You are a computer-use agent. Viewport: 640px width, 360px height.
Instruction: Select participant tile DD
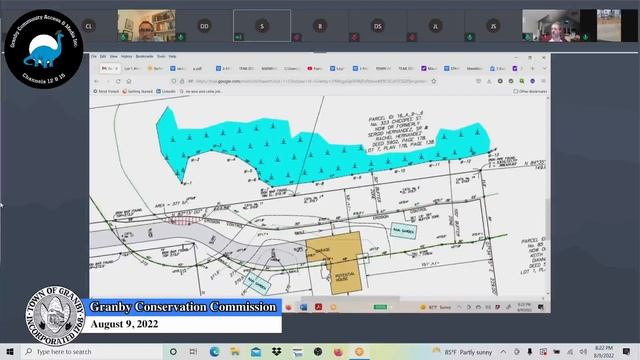[x=204, y=26]
